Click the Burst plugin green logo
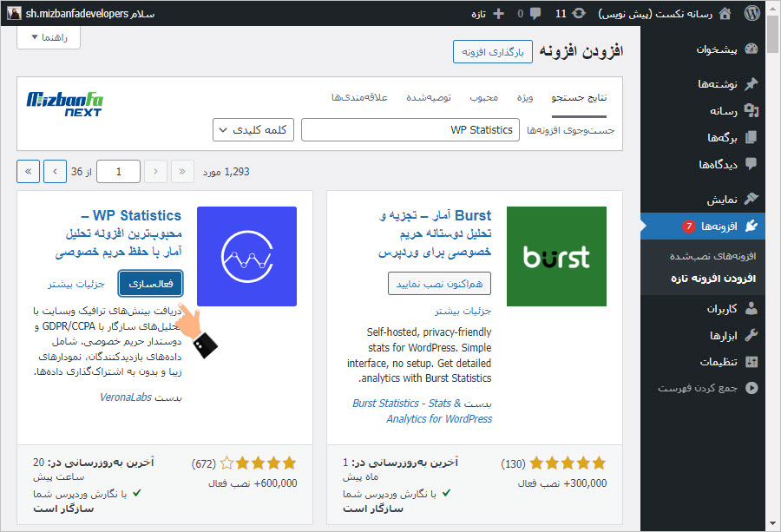The height and width of the screenshot is (532, 781). pos(556,257)
